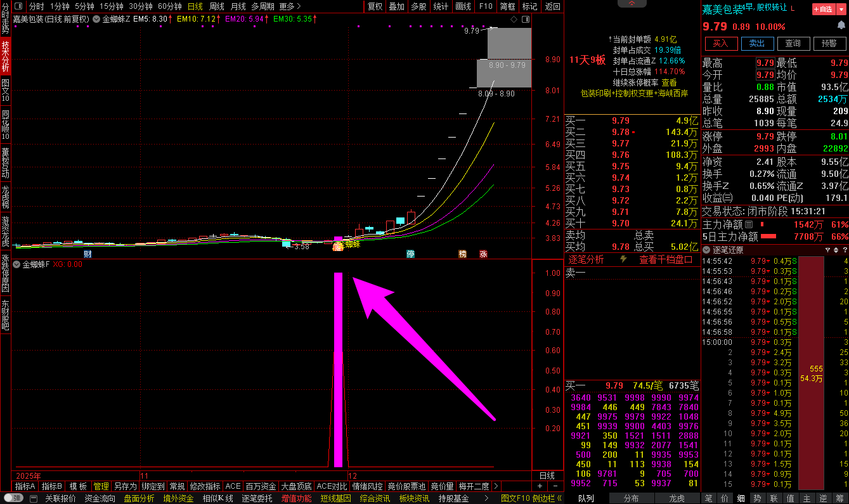Click the 修改指标 button
The height and width of the screenshot is (504, 849).
205,486
